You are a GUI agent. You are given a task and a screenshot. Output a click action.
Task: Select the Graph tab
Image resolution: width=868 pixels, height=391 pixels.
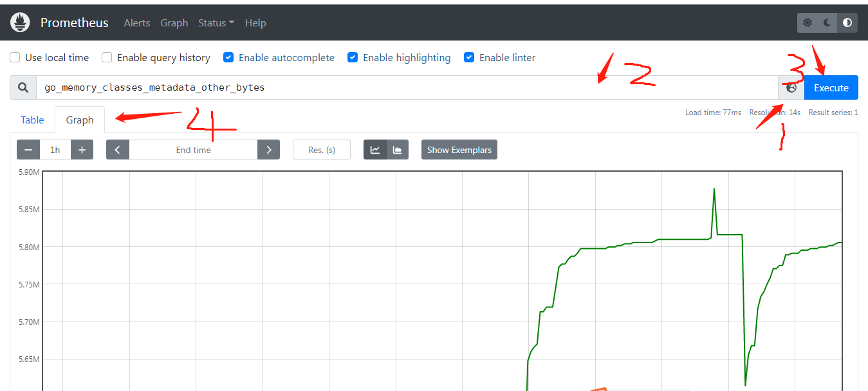pyautogui.click(x=80, y=120)
